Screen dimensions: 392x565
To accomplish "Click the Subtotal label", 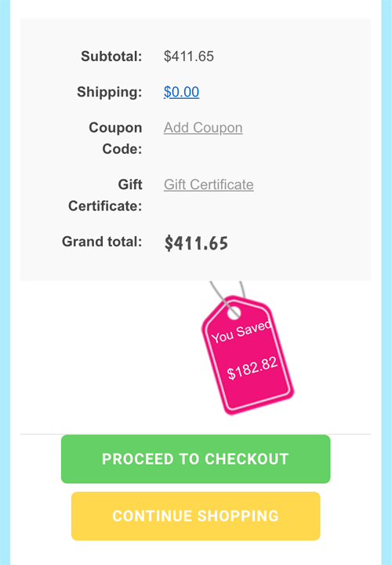I will click(111, 56).
